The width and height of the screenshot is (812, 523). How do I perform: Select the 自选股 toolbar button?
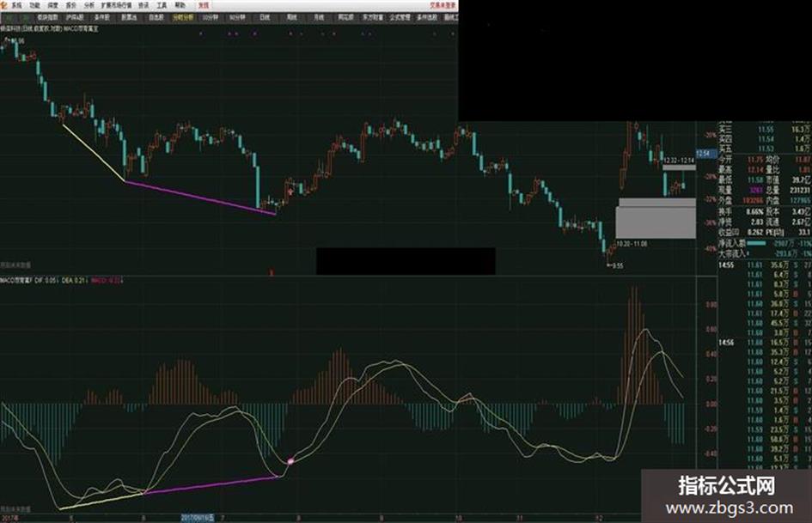click(x=156, y=17)
